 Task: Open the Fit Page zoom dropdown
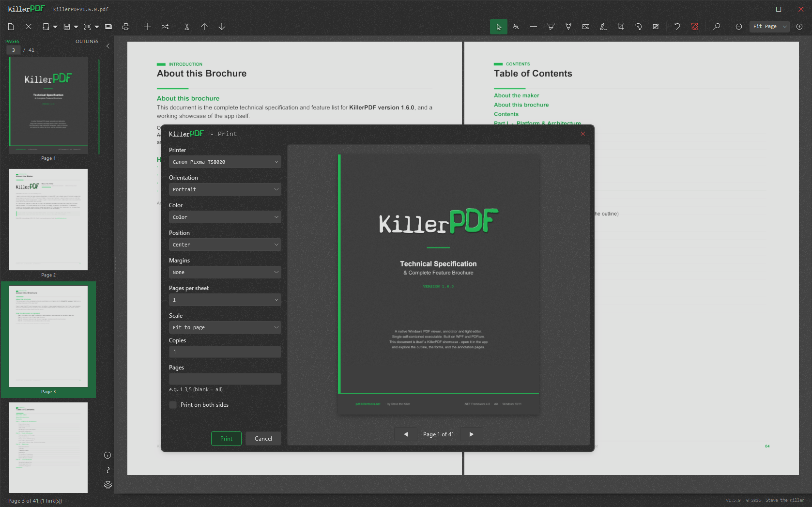pos(770,27)
